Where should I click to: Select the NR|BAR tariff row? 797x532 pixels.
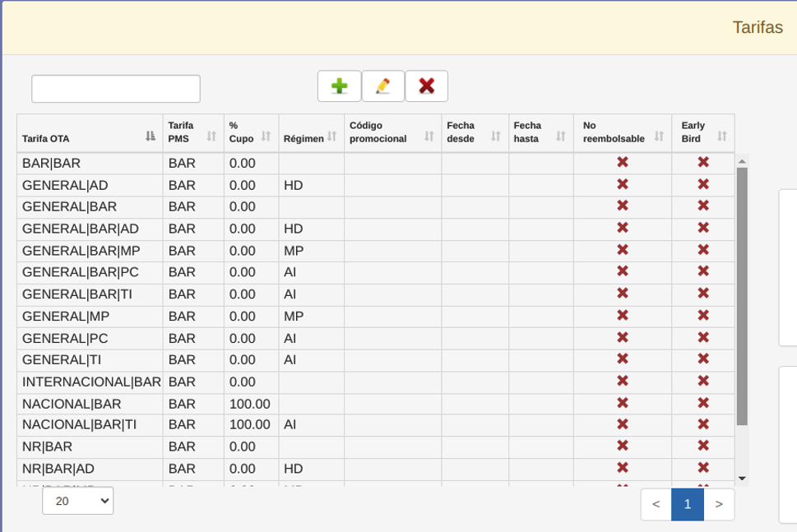[x=376, y=447]
